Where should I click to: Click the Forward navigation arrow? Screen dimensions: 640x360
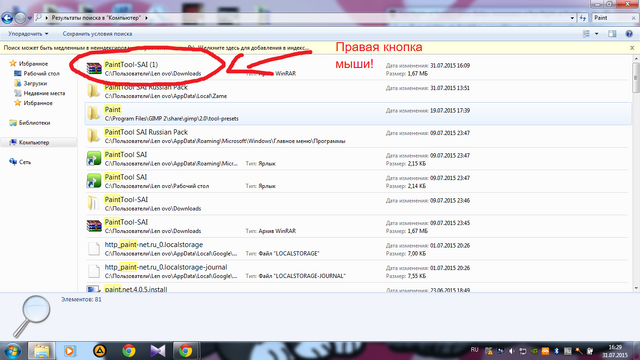[20, 18]
